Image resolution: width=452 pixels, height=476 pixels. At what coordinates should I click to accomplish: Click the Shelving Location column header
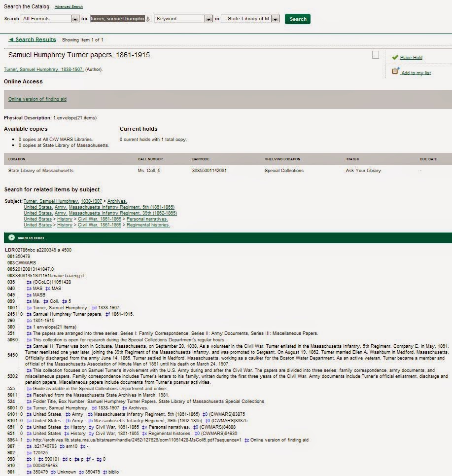[282, 159]
